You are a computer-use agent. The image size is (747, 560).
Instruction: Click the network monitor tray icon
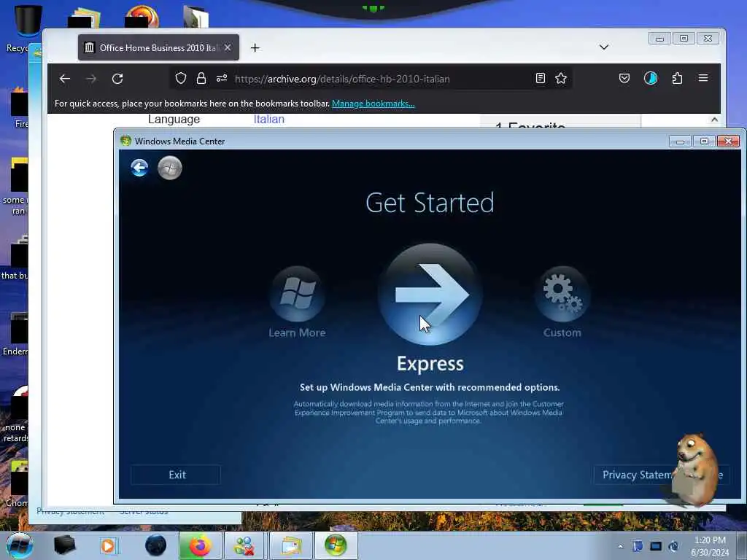click(x=656, y=546)
